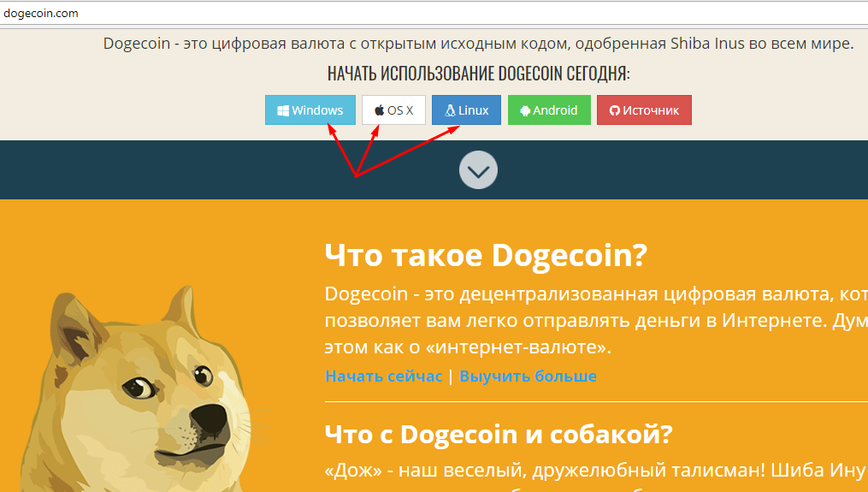
Task: Choose the Linux download button
Action: tap(466, 110)
